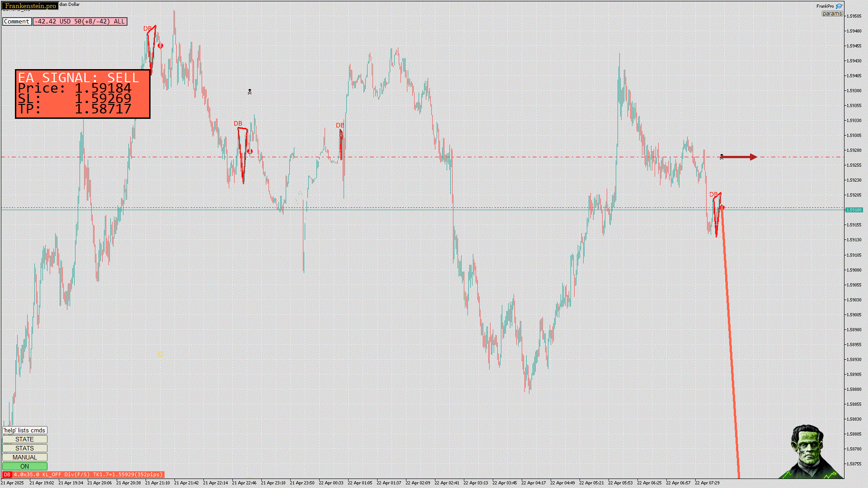Click the Frankenstein.pro logo banner
The width and height of the screenshot is (868, 488).
coord(30,6)
